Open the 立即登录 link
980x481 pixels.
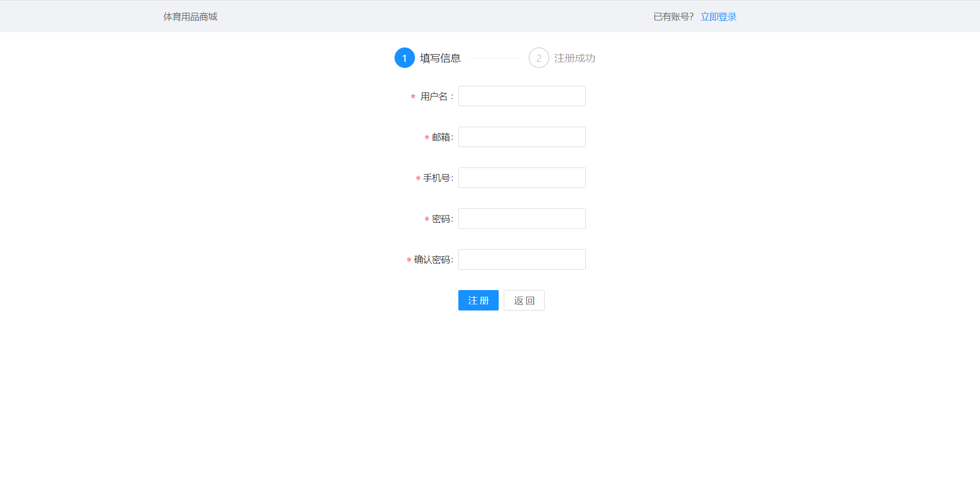[x=719, y=17]
